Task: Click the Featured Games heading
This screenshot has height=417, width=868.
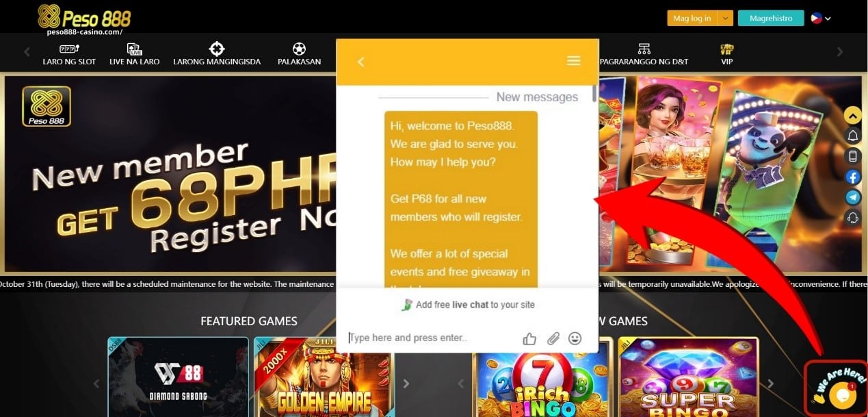Action: coord(249,320)
